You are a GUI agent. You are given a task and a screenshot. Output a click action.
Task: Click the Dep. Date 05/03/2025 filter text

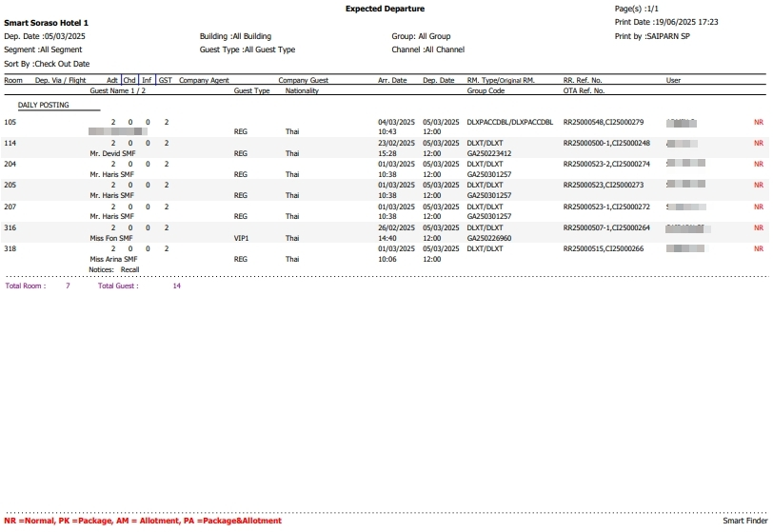45,36
